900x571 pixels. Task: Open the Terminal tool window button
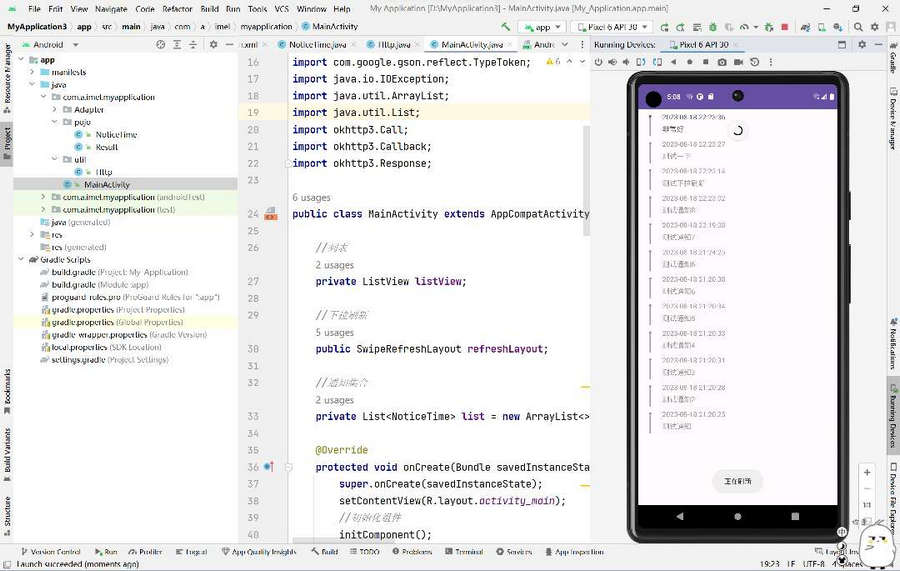click(x=464, y=552)
